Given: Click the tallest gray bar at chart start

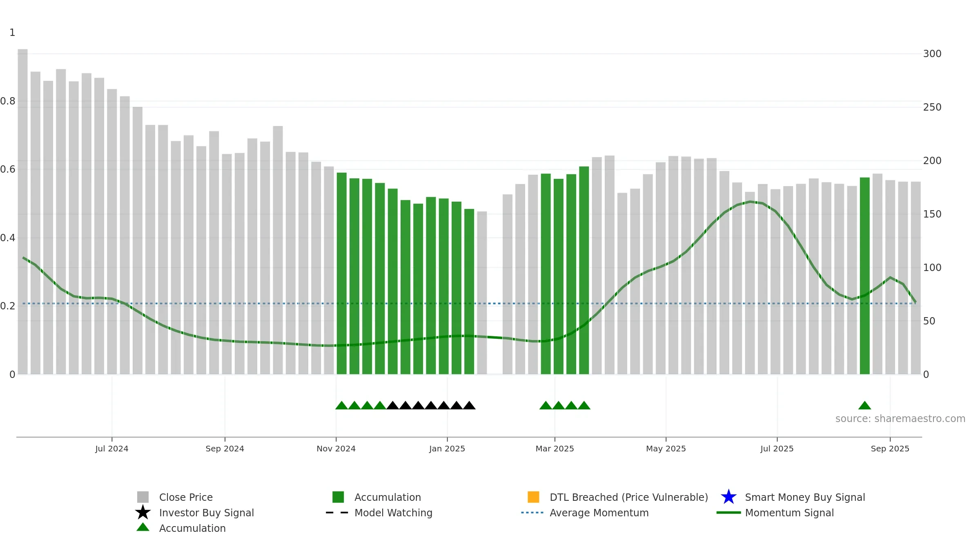Looking at the screenshot, I should point(23,211).
